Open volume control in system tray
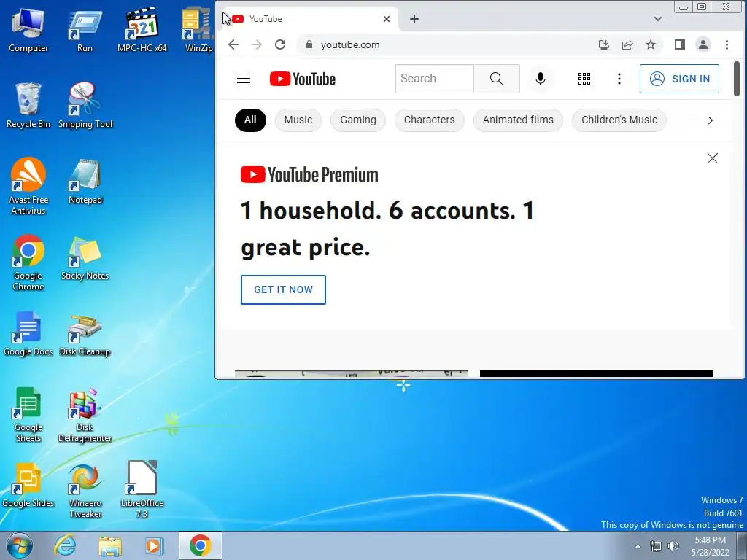Viewport: 747px width, 560px height. pyautogui.click(x=673, y=546)
